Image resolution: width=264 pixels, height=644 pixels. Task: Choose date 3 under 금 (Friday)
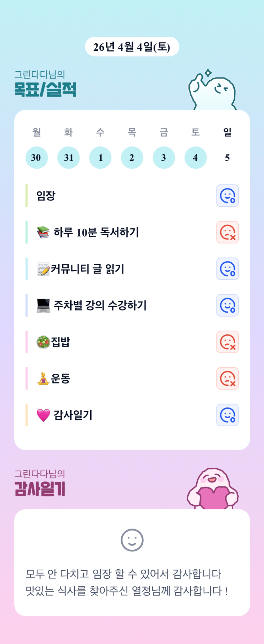coord(164,157)
